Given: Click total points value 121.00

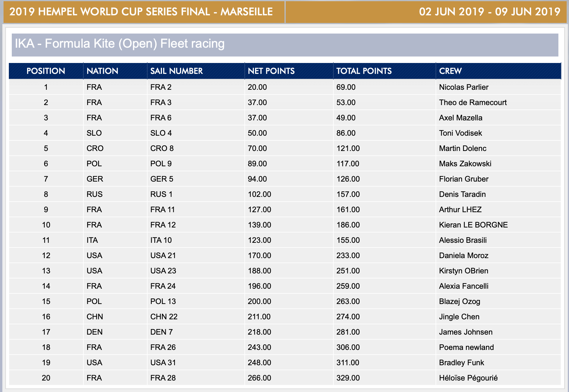Looking at the screenshot, I should [348, 148].
